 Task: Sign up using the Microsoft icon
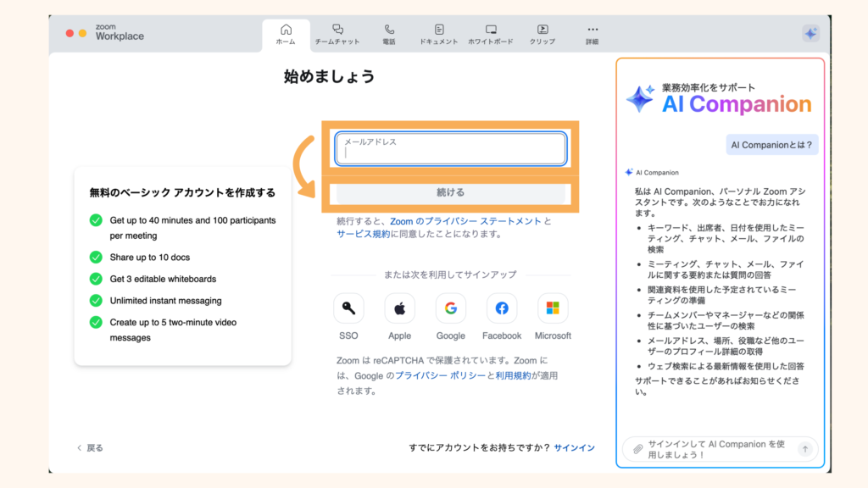[552, 308]
